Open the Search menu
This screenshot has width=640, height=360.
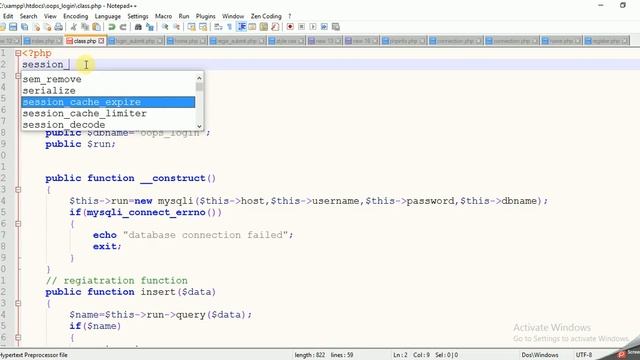click(x=29, y=16)
